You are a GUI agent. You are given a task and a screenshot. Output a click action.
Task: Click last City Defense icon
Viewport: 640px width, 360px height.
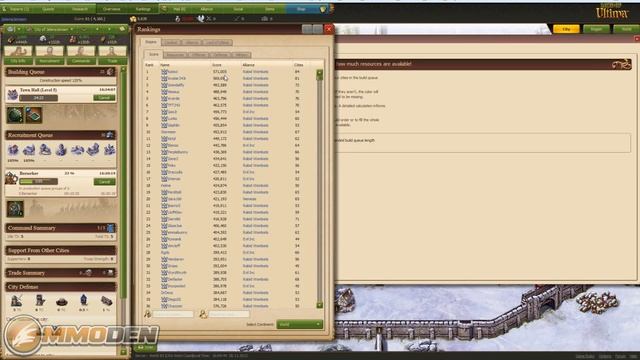tap(106, 302)
